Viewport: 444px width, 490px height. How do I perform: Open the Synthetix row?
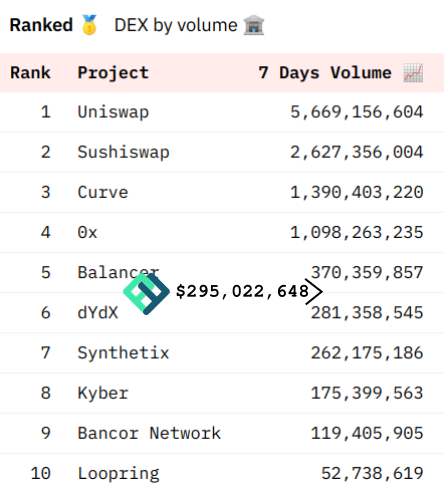222,353
